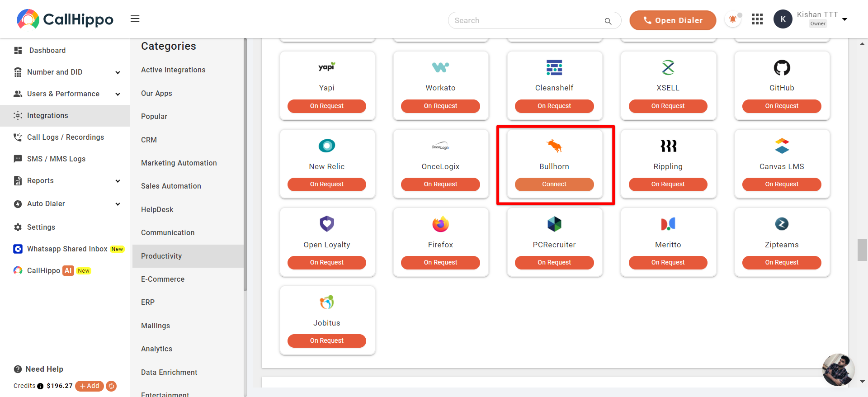
Task: Click the +Add credits button
Action: click(90, 386)
